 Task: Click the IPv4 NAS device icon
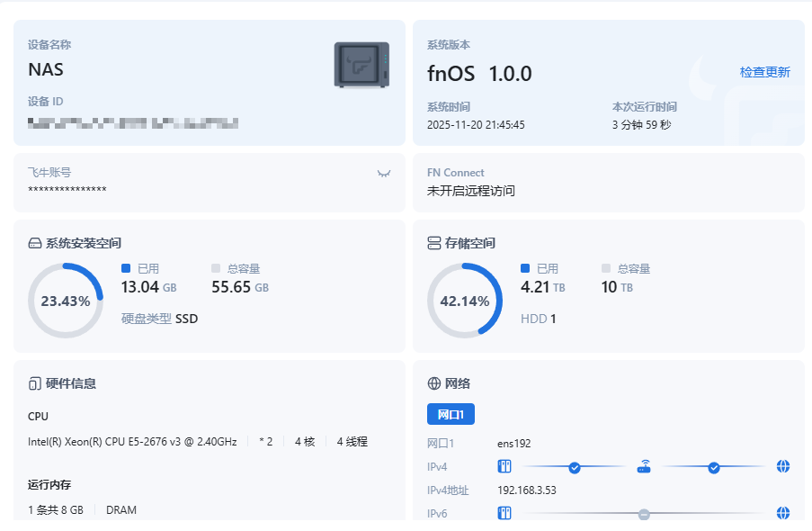click(x=504, y=466)
